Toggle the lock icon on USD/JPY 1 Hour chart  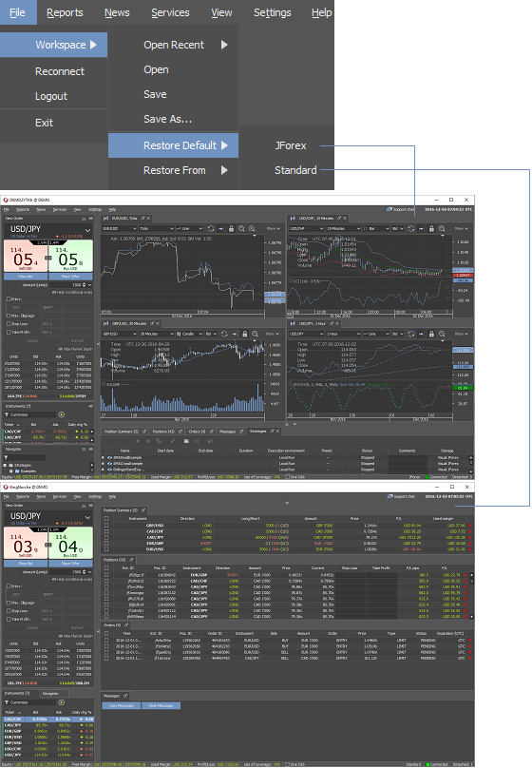[x=431, y=334]
